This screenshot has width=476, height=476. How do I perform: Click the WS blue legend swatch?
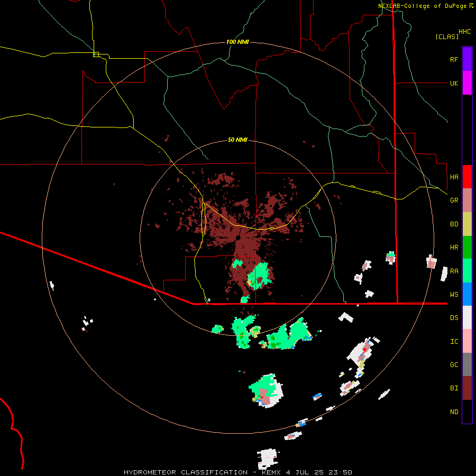click(467, 294)
